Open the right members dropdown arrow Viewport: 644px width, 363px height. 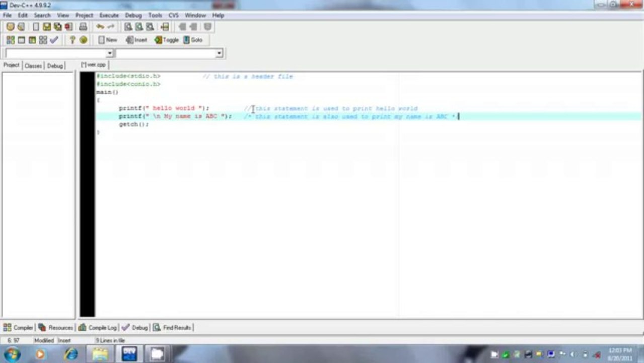(219, 53)
